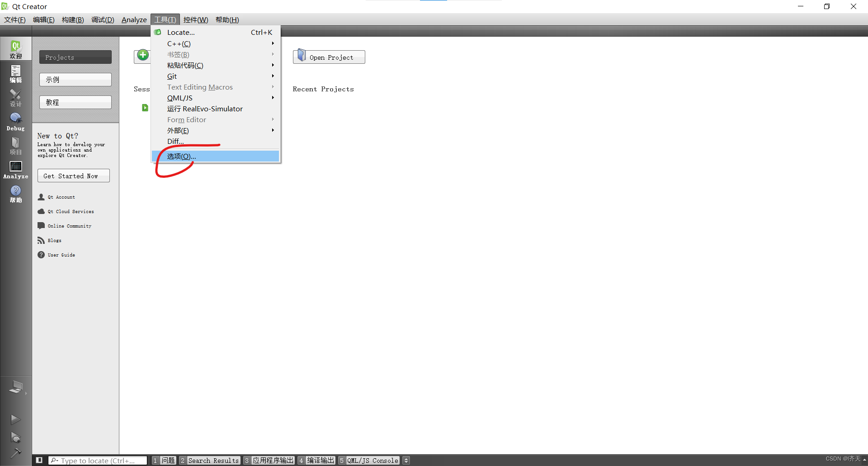
Task: Open the 帮助(H) menu
Action: coord(227,20)
